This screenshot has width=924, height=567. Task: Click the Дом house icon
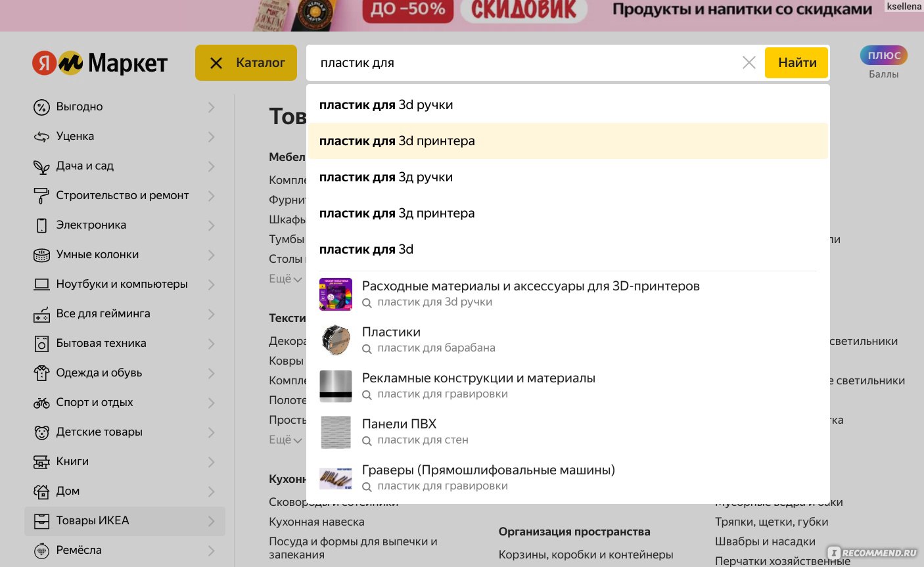41,491
